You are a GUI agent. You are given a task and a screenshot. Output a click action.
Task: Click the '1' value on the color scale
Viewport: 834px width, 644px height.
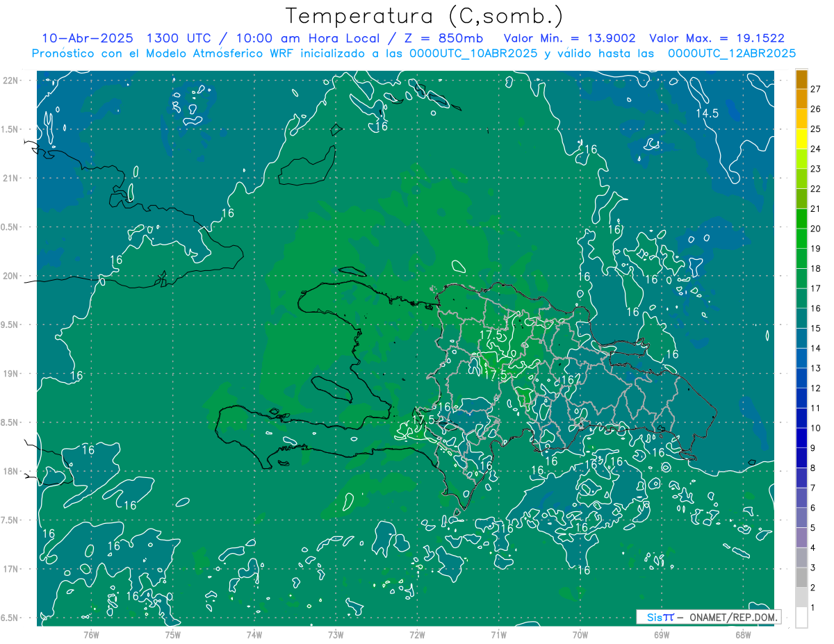click(x=813, y=608)
